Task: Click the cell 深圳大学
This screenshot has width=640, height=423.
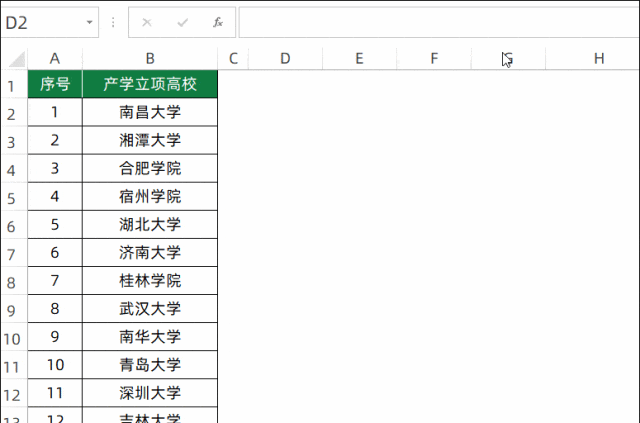Action: tap(150, 393)
